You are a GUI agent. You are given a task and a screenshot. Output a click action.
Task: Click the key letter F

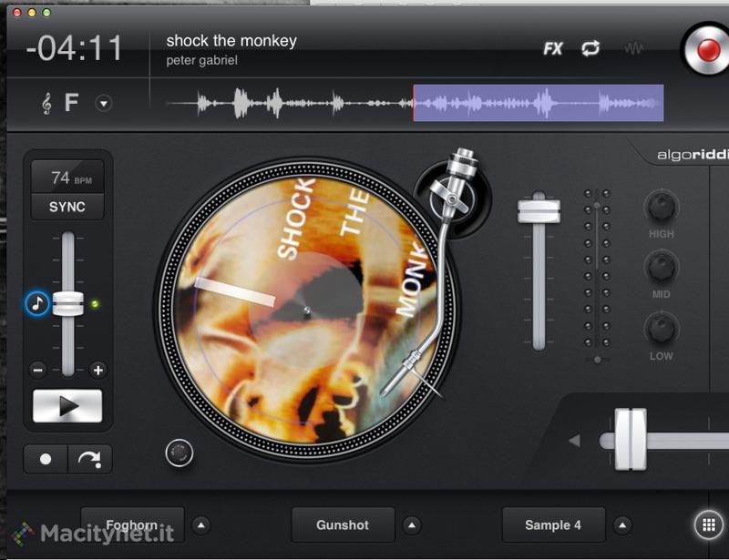[x=71, y=103]
